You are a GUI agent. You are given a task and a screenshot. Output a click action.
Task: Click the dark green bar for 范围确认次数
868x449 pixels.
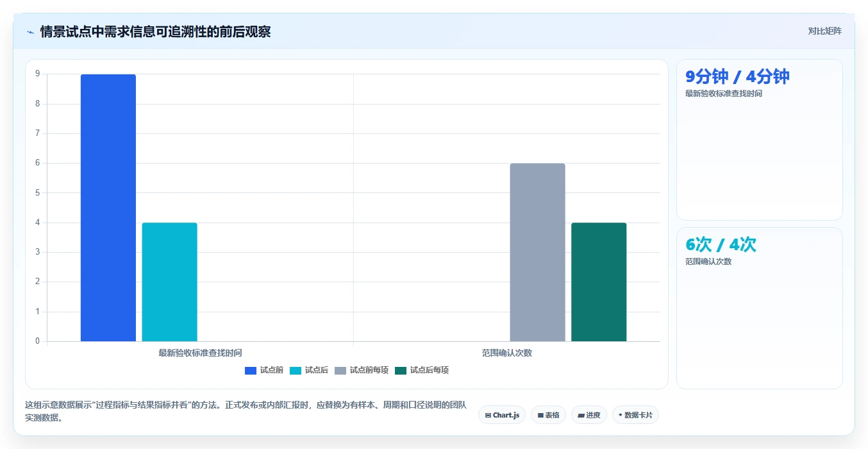599,282
